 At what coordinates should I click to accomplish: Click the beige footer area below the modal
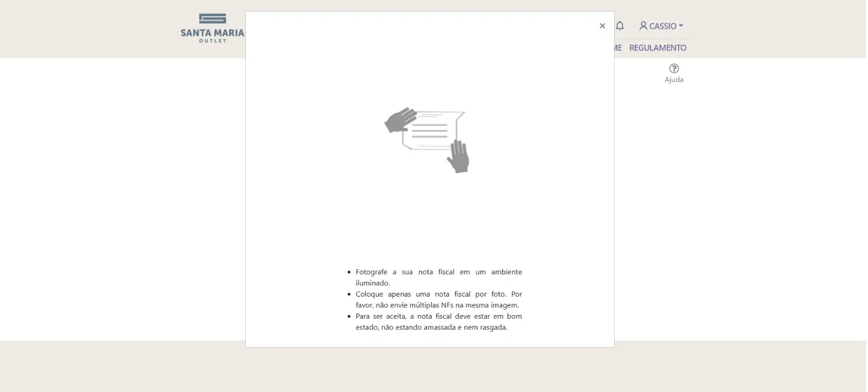coord(434,369)
